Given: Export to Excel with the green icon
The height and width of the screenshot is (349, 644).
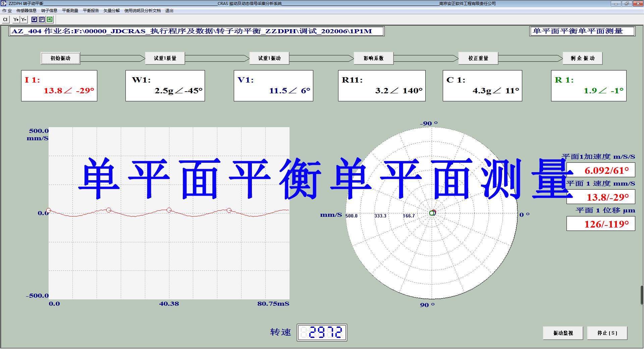Looking at the screenshot, I should [x=50, y=19].
